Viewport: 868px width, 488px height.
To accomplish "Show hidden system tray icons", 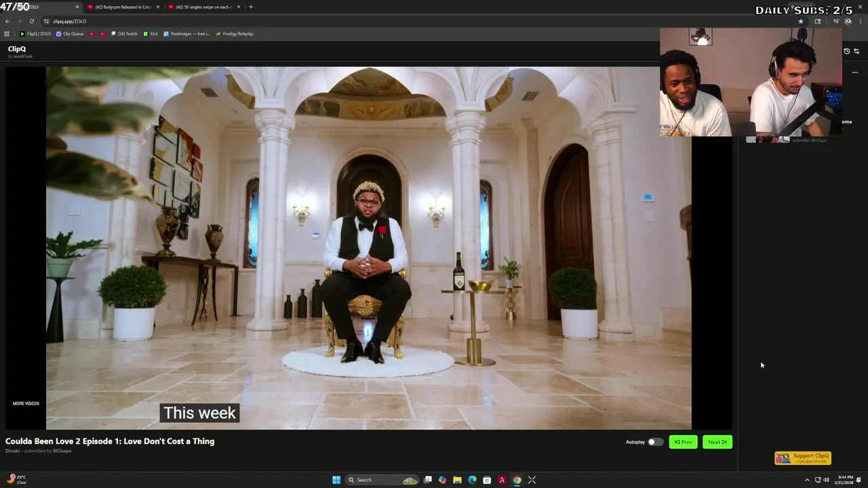I will pos(807,480).
